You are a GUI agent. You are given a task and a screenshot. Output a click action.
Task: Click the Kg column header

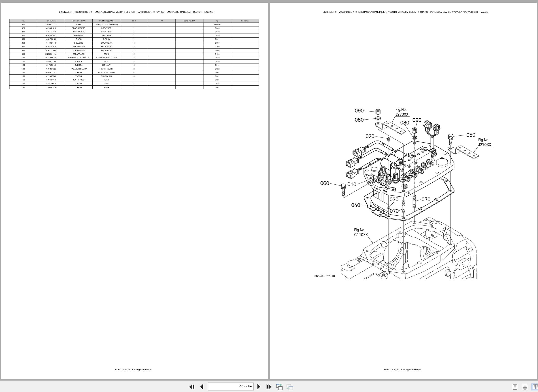pos(217,21)
